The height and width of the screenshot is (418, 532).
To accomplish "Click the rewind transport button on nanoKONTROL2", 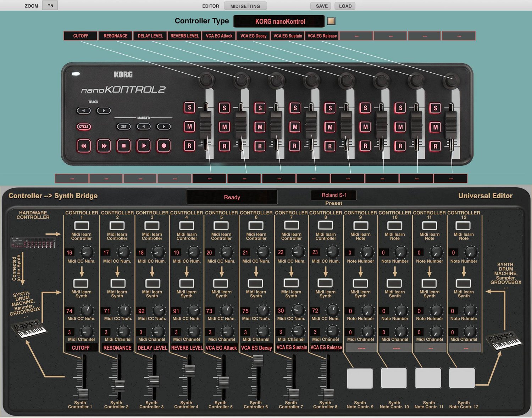I will 84,145.
